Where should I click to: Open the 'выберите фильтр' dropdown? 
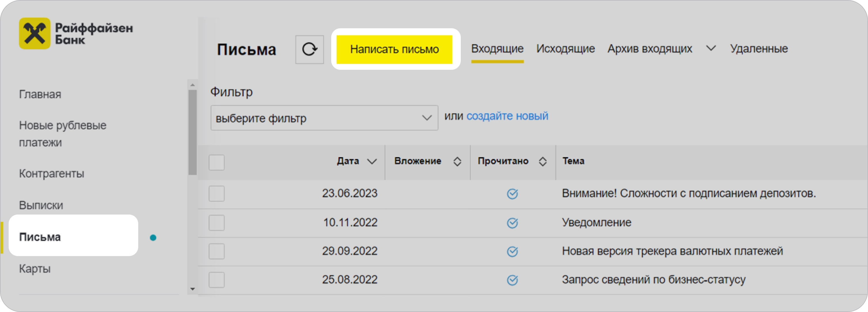click(x=324, y=118)
